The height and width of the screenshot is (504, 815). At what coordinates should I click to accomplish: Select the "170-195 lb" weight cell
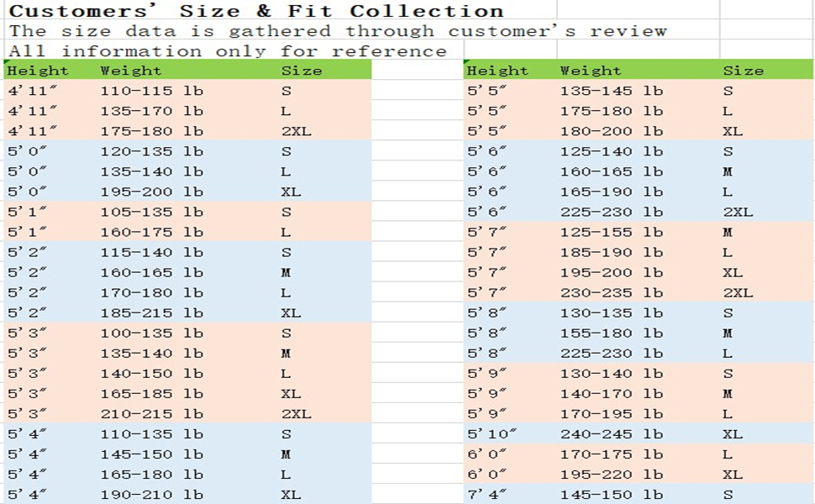(x=612, y=413)
